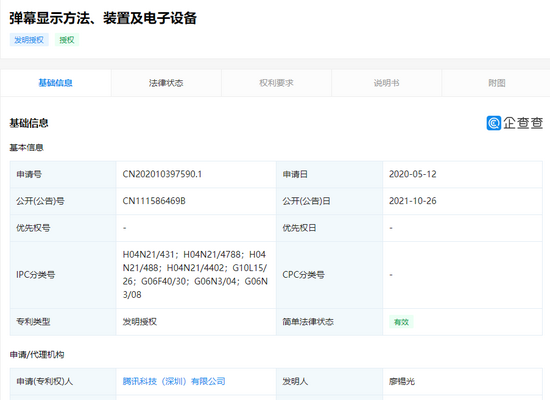Select the 基础信息 tab
Screen dimensions: 550x400
(x=56, y=83)
